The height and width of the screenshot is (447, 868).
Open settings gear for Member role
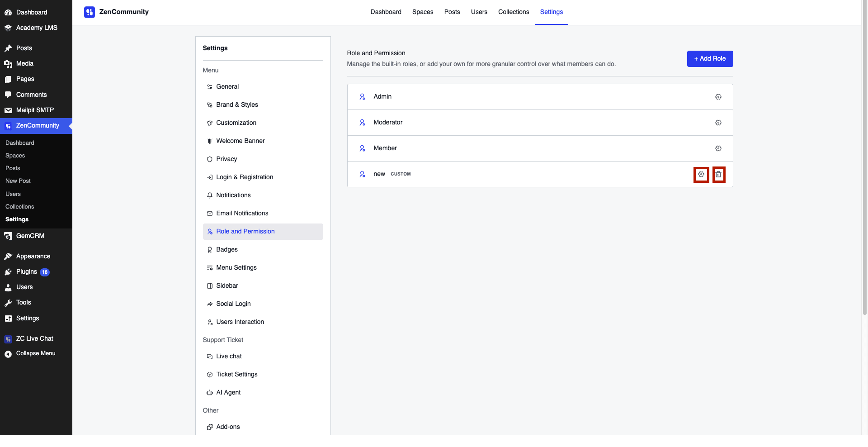coord(718,148)
